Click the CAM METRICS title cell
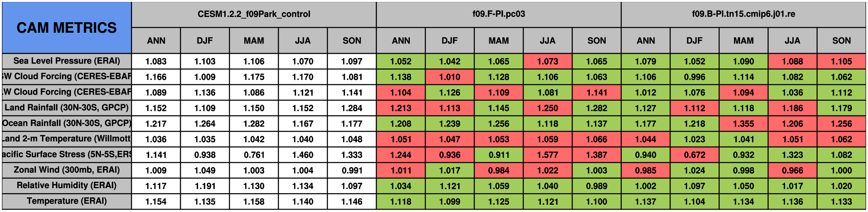 66,28
